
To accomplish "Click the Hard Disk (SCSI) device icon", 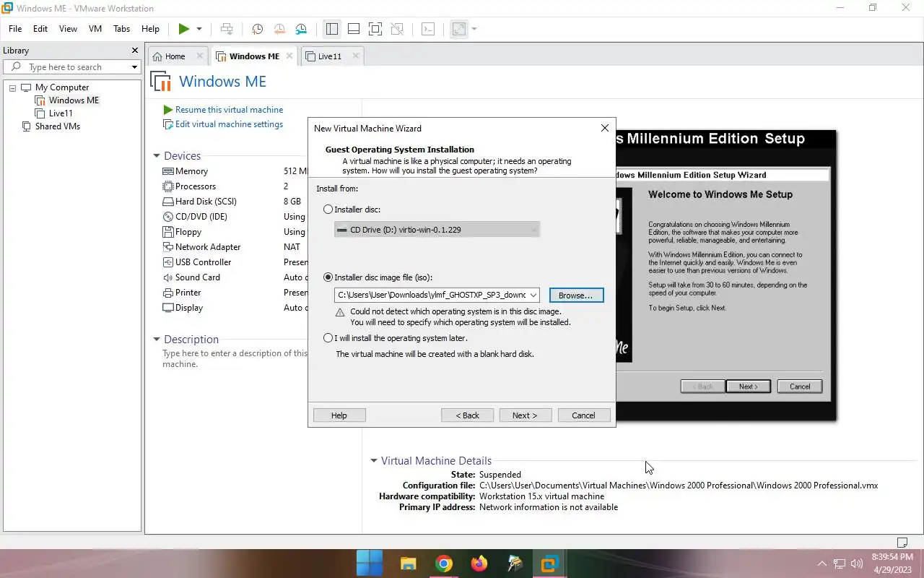I will point(168,202).
